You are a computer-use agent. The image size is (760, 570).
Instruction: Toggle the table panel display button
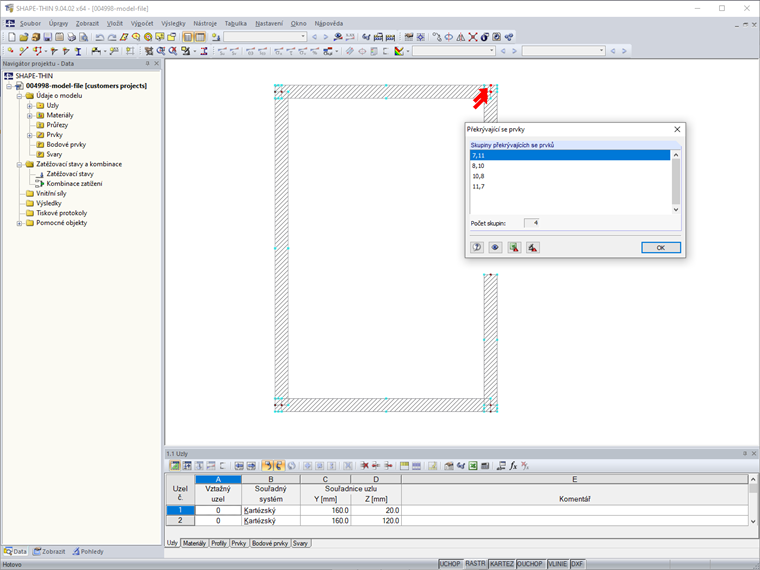tap(200, 37)
